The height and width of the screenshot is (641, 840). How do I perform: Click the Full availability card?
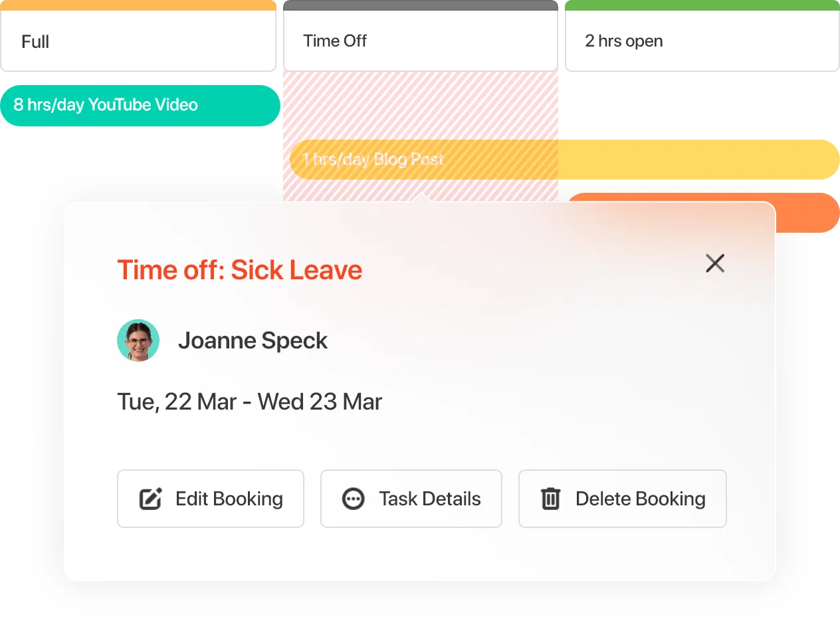[x=138, y=41]
